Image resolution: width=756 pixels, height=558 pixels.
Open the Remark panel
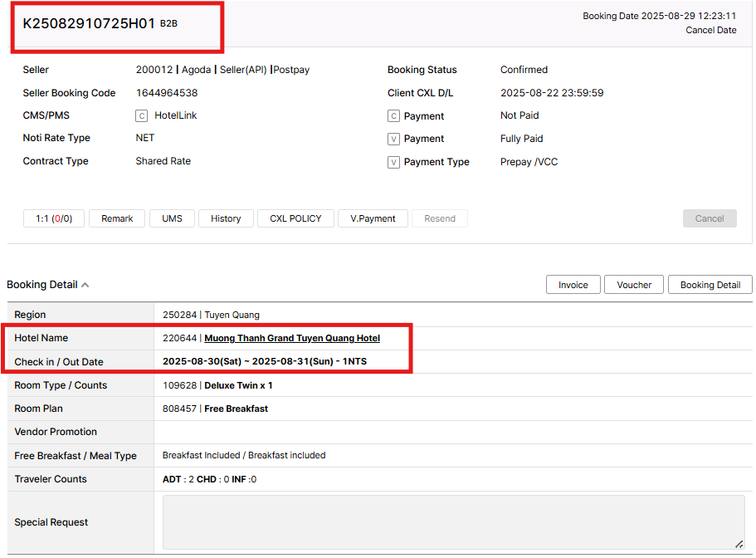coord(117,218)
